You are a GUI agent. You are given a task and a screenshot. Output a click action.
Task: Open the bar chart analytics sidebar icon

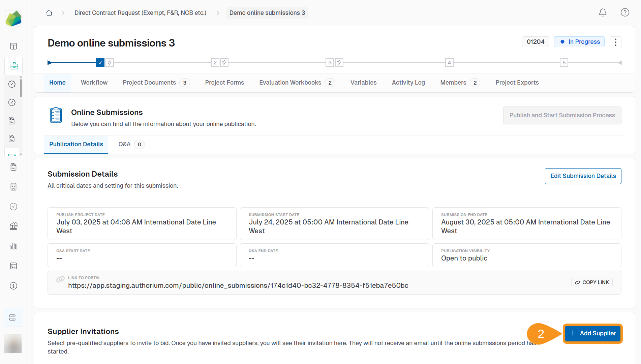pos(13,246)
